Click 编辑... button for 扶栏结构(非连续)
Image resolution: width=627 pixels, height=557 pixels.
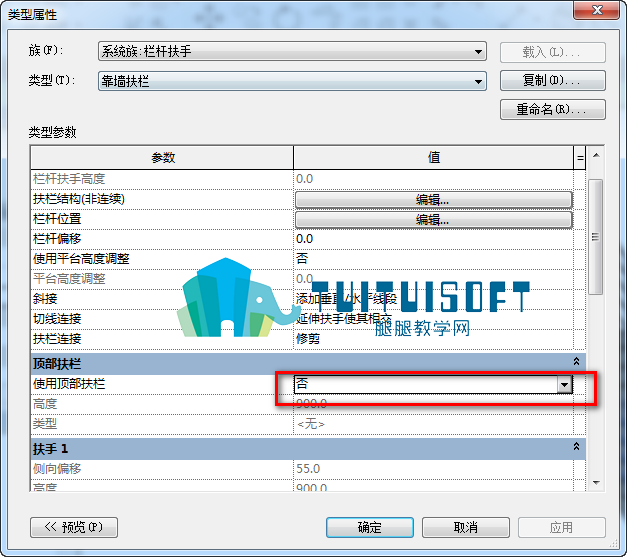pos(434,200)
